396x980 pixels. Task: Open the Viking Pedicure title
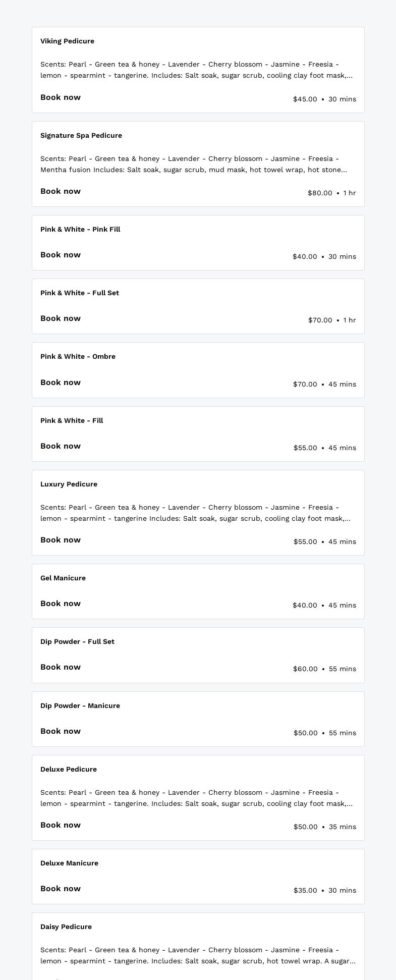coord(67,41)
